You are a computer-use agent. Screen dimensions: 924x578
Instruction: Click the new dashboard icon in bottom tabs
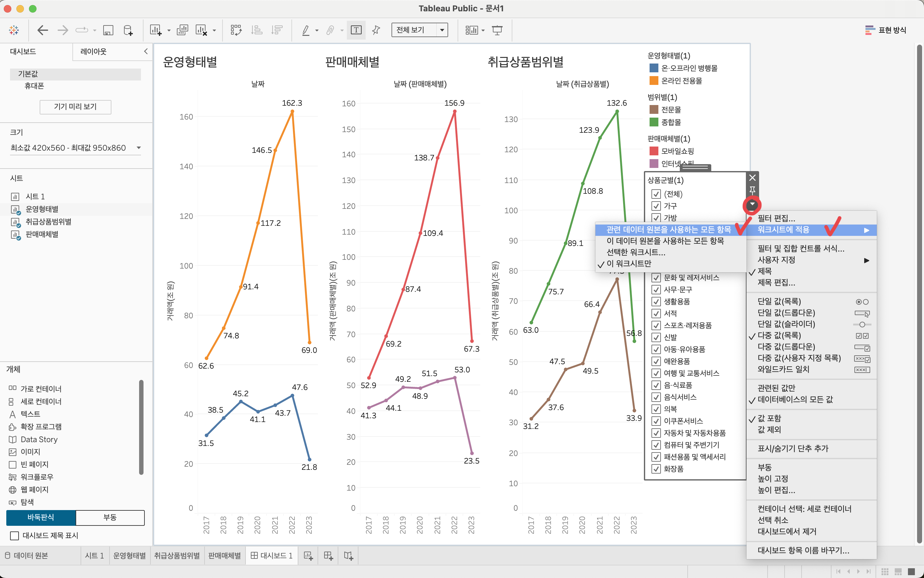(x=328, y=555)
